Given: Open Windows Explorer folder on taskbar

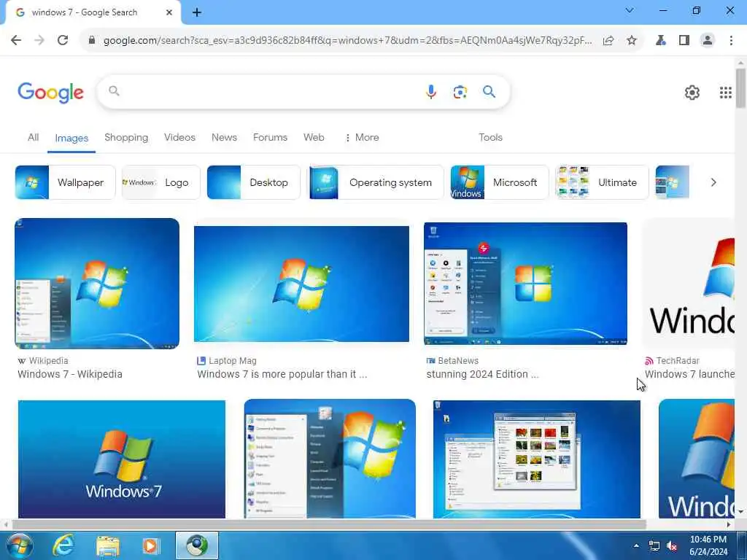Looking at the screenshot, I should coord(108,546).
